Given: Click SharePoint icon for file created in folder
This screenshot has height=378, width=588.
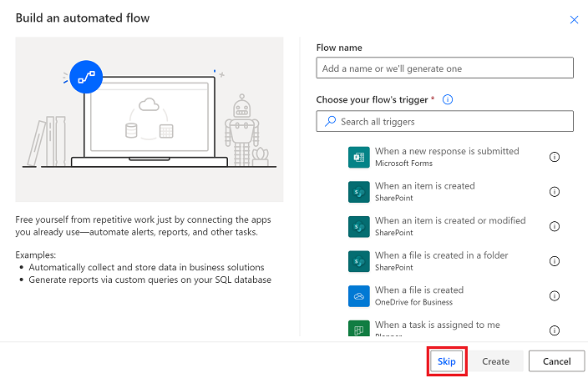Looking at the screenshot, I should tap(359, 261).
